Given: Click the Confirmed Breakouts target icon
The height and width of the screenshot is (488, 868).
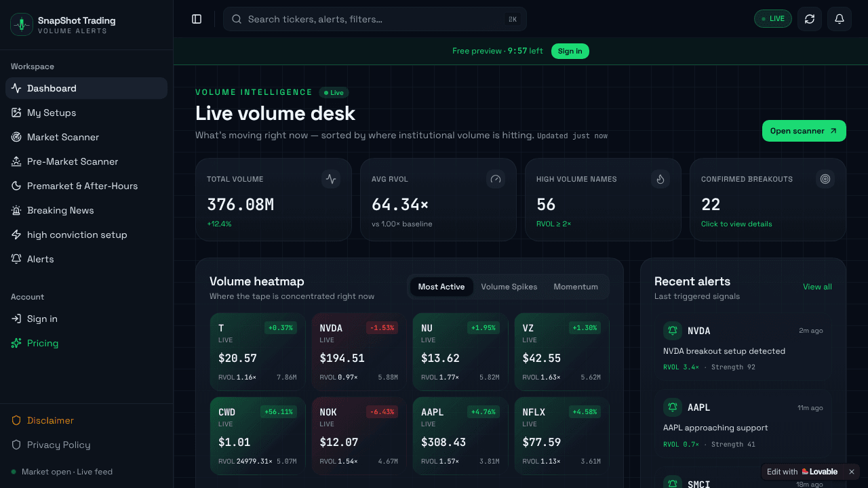Looking at the screenshot, I should click(x=825, y=179).
